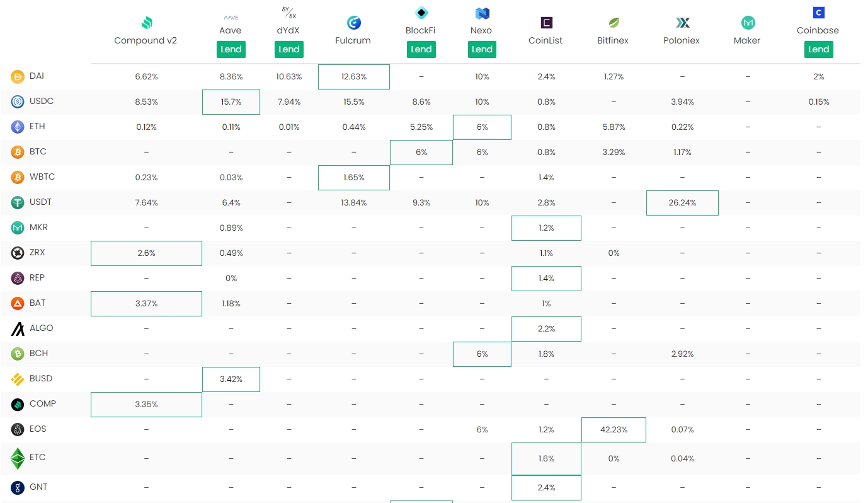This screenshot has width=868, height=503.
Task: Click the ZRX coin icon
Action: 18,253
